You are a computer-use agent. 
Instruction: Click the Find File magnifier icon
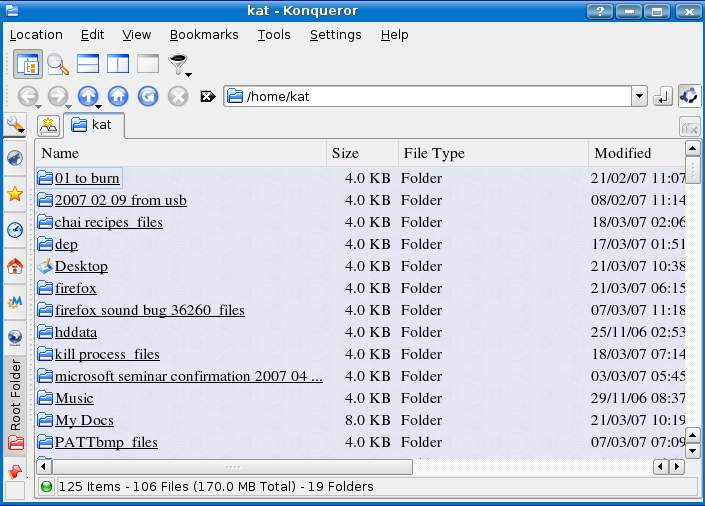[58, 64]
